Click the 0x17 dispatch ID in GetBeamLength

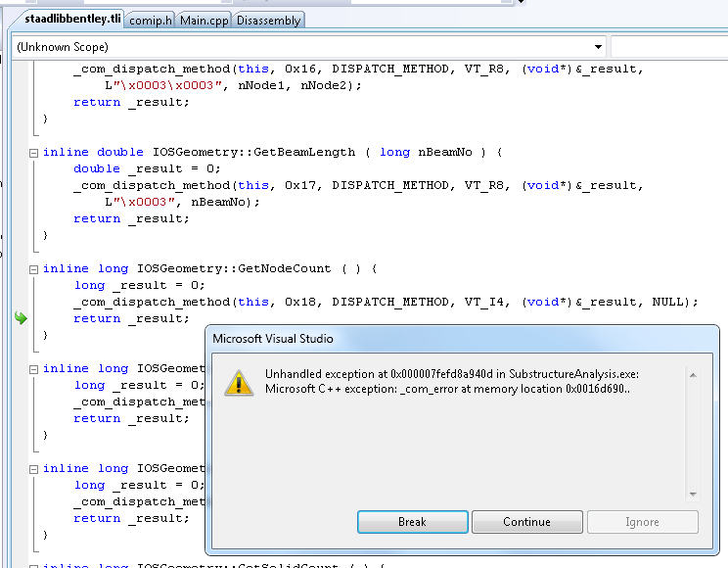[x=300, y=185]
